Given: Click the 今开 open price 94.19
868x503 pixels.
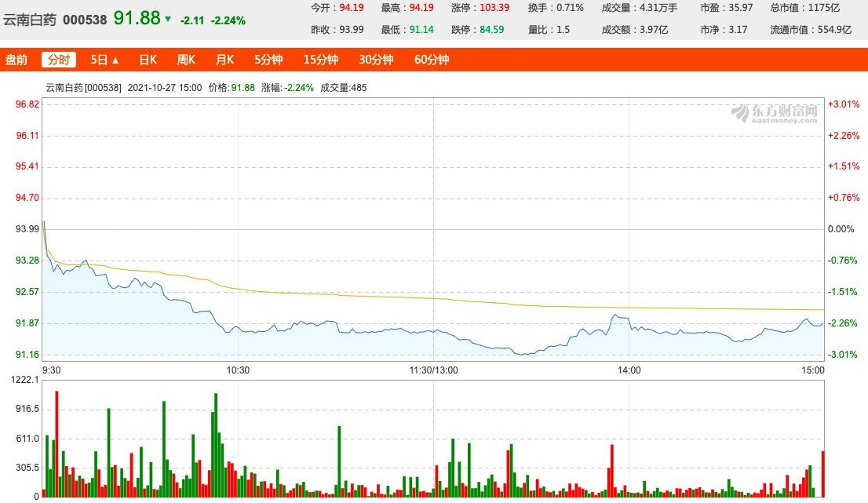Looking at the screenshot, I should [x=352, y=8].
